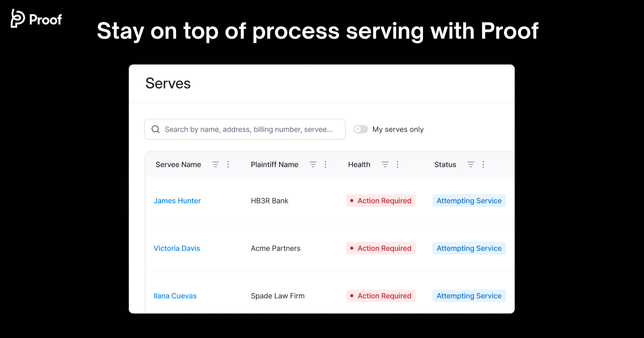
Task: Open Servee Name column options menu
Action: pos(228,164)
